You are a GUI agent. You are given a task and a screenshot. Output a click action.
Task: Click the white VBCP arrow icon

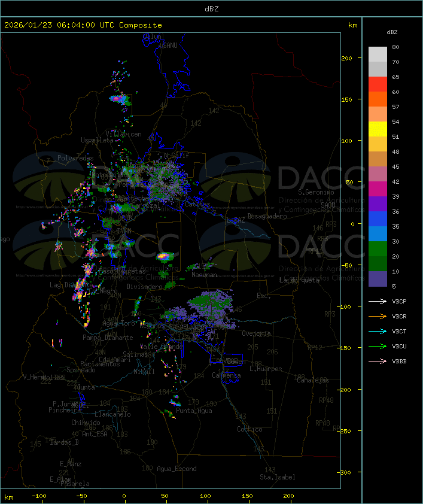pyautogui.click(x=378, y=301)
